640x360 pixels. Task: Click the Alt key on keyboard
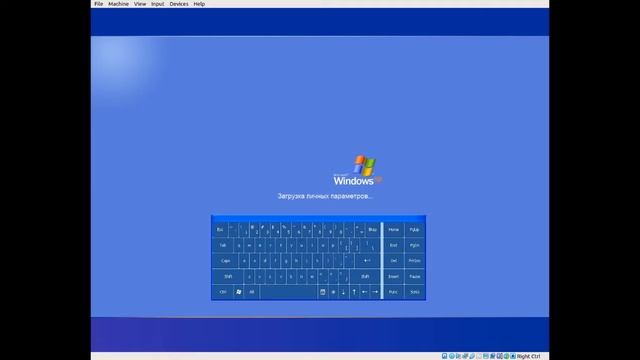[x=251, y=292]
